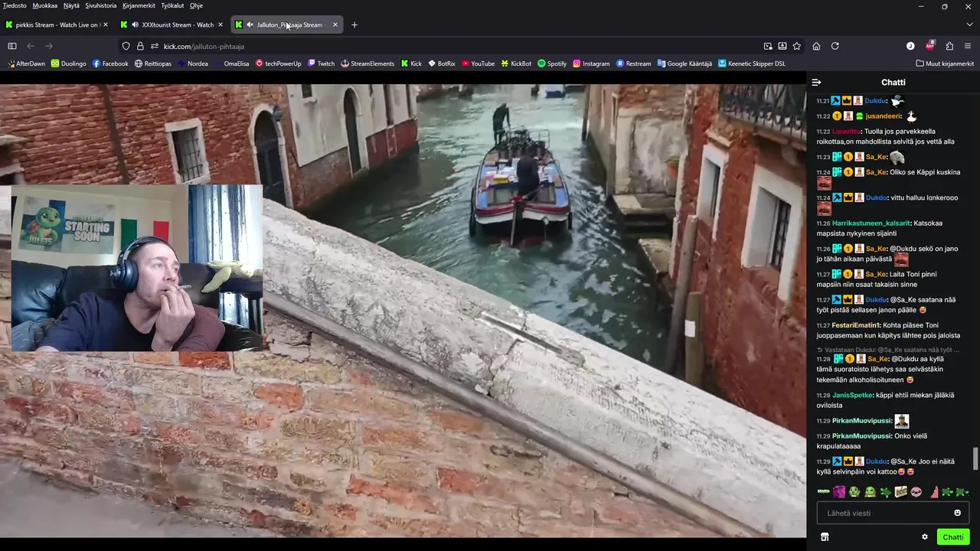Open the extensions puzzle icon
The width and height of the screenshot is (980, 551).
949,46
